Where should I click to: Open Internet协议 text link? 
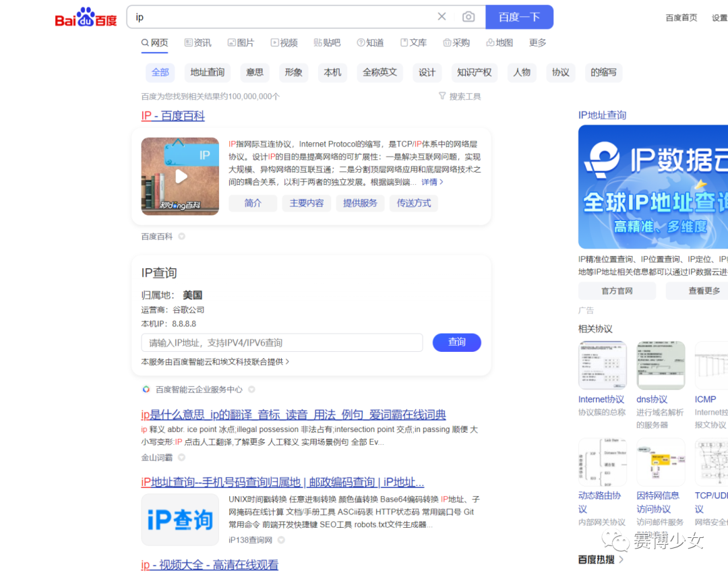point(601,399)
